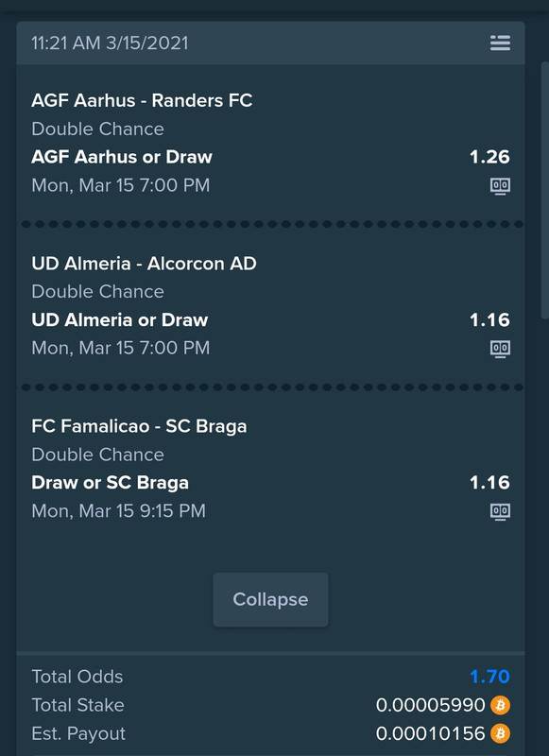Open UD Almeria - Alcorcon AD match

click(144, 264)
